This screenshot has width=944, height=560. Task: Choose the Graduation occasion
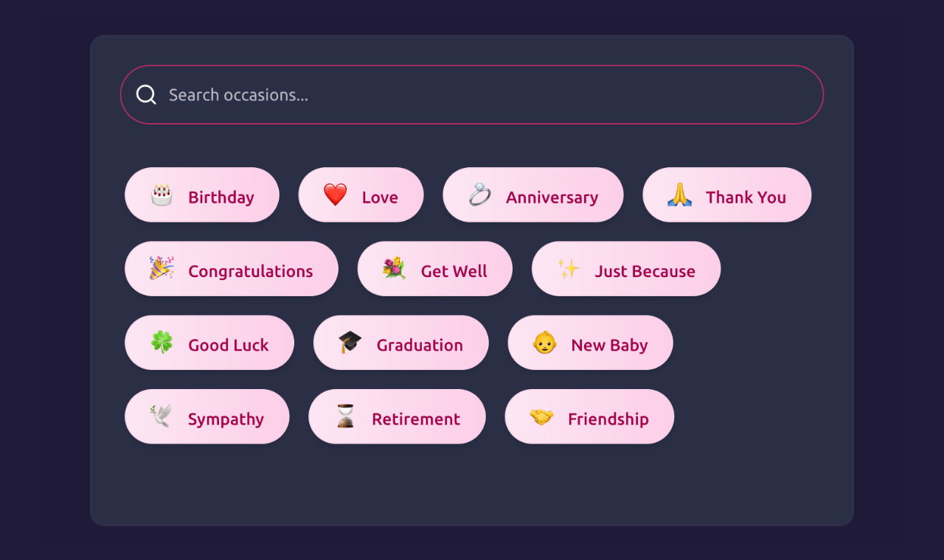pos(400,343)
